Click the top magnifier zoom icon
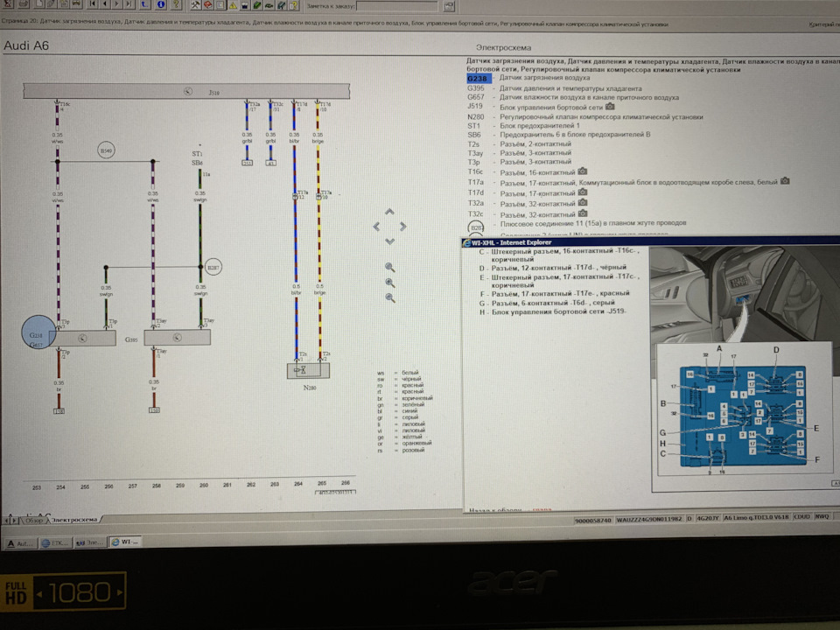The image size is (840, 630). (389, 267)
